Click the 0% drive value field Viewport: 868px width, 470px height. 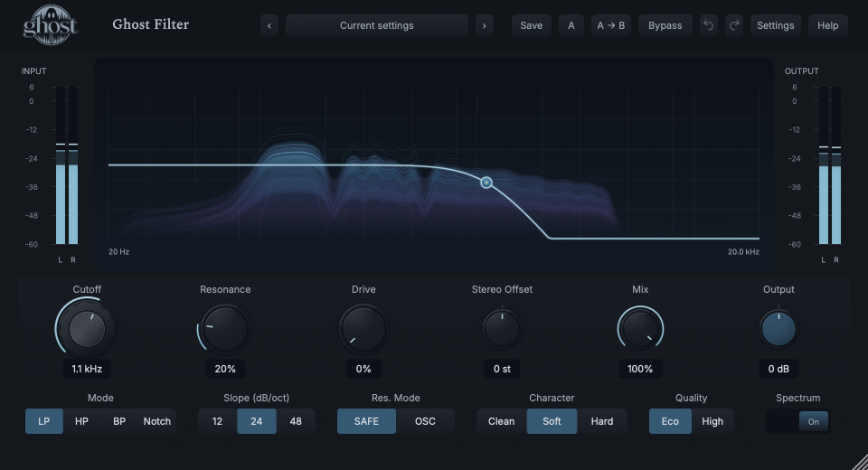[363, 369]
